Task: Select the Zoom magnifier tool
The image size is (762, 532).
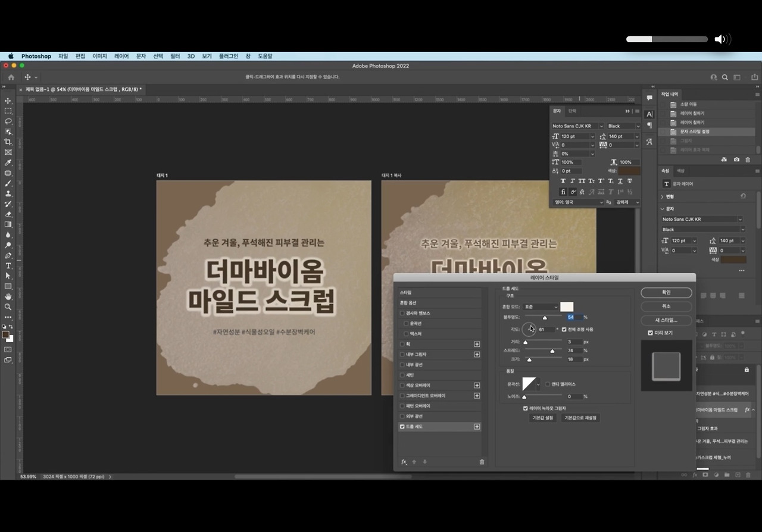Action: 8,306
